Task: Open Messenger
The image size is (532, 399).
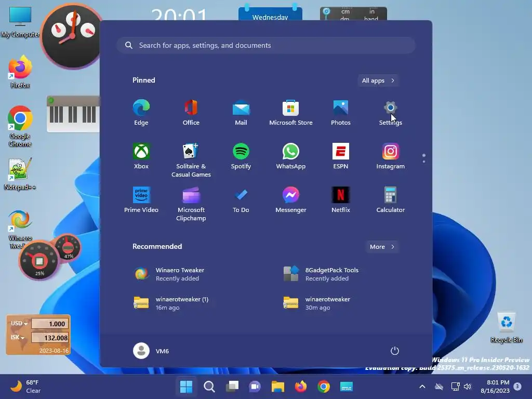Action: pyautogui.click(x=291, y=200)
